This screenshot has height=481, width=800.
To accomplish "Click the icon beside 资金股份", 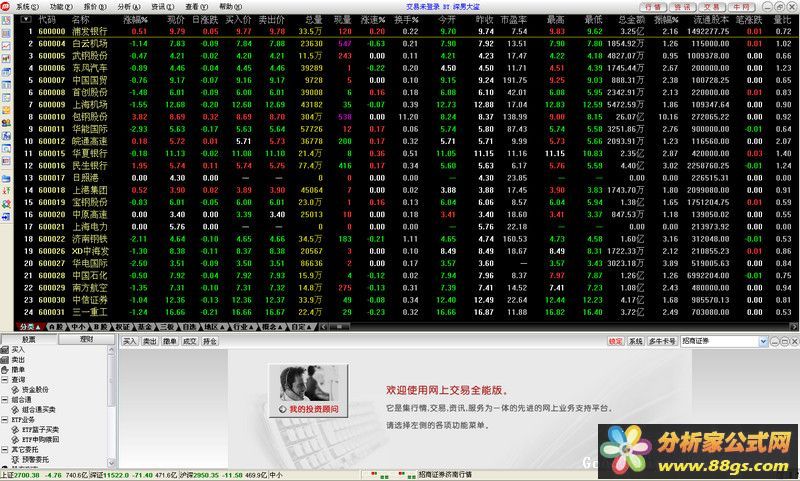I will tap(15, 390).
